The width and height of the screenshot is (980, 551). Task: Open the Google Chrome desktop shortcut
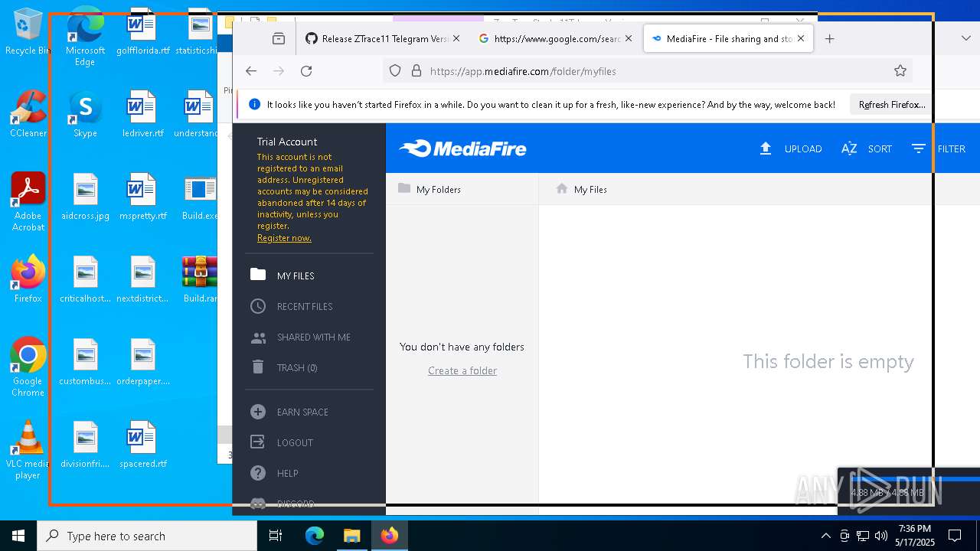[28, 367]
